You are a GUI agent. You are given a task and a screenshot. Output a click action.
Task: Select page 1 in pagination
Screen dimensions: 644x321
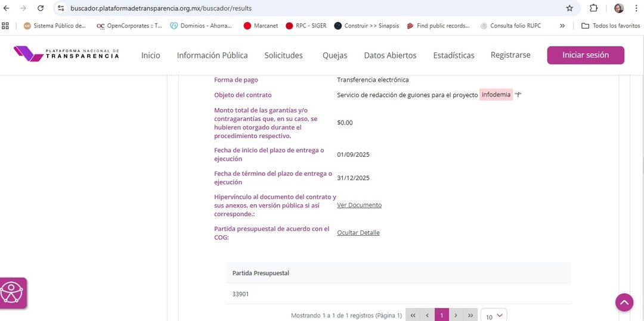tap(441, 315)
